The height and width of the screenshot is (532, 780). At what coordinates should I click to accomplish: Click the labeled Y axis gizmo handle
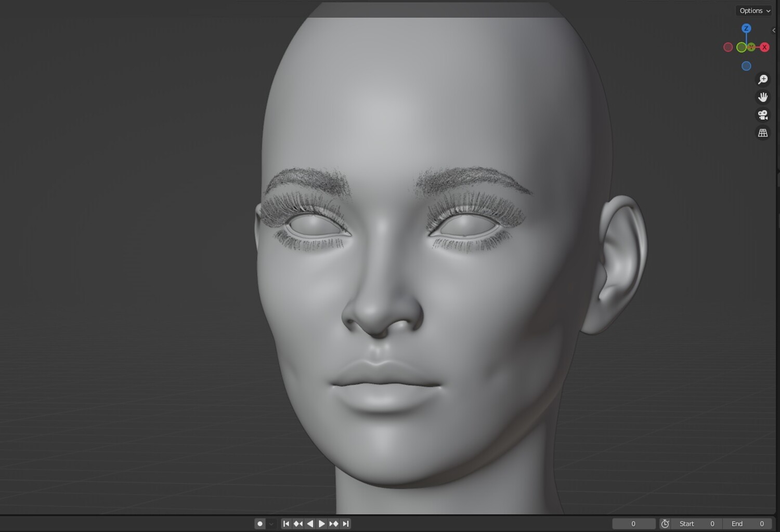click(x=751, y=47)
